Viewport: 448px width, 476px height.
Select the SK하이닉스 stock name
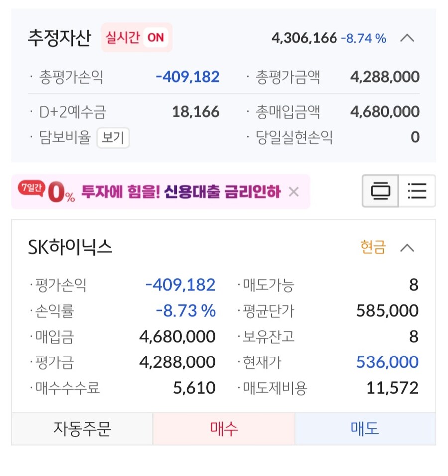[69, 247]
